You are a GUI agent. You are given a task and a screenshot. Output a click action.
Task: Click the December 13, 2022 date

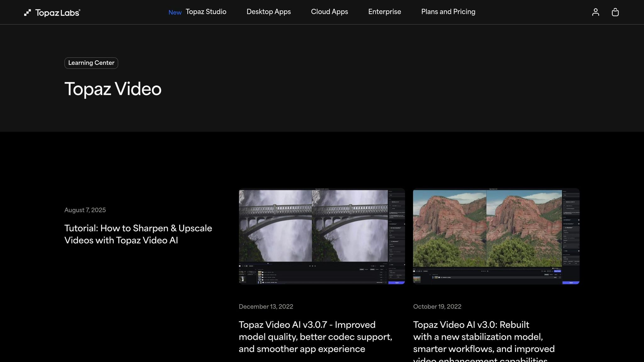point(266,306)
